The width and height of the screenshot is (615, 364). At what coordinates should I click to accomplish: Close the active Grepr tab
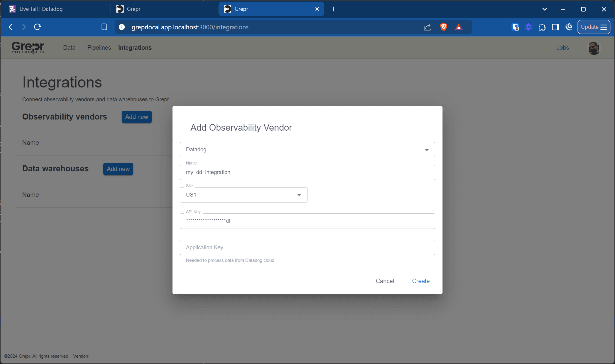pos(317,9)
